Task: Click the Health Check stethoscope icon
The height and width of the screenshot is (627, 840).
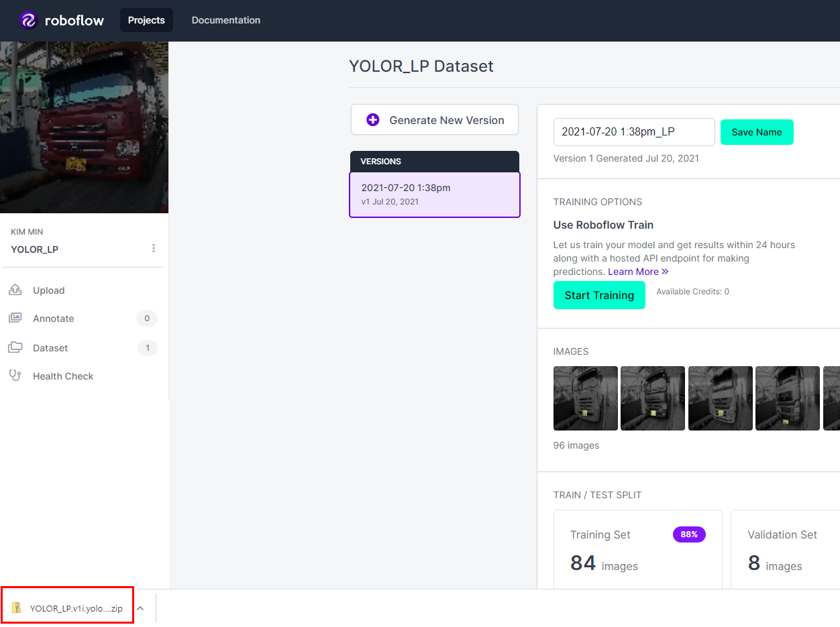Action: [x=15, y=376]
